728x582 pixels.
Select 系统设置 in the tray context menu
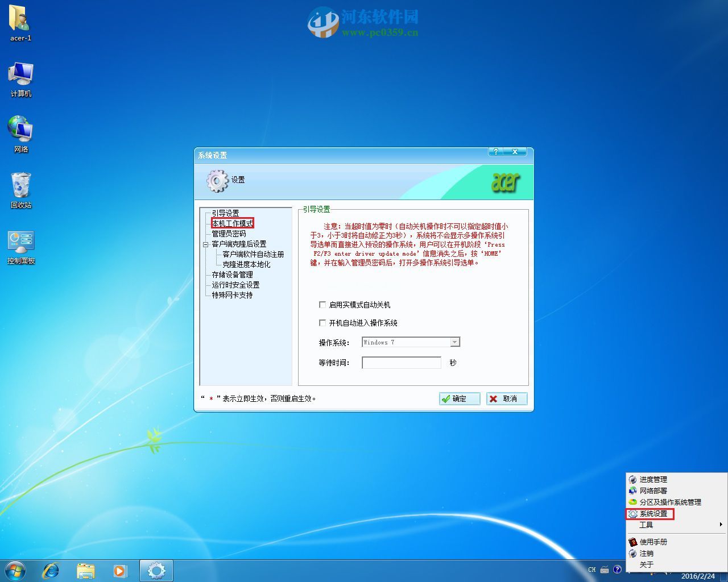point(653,514)
